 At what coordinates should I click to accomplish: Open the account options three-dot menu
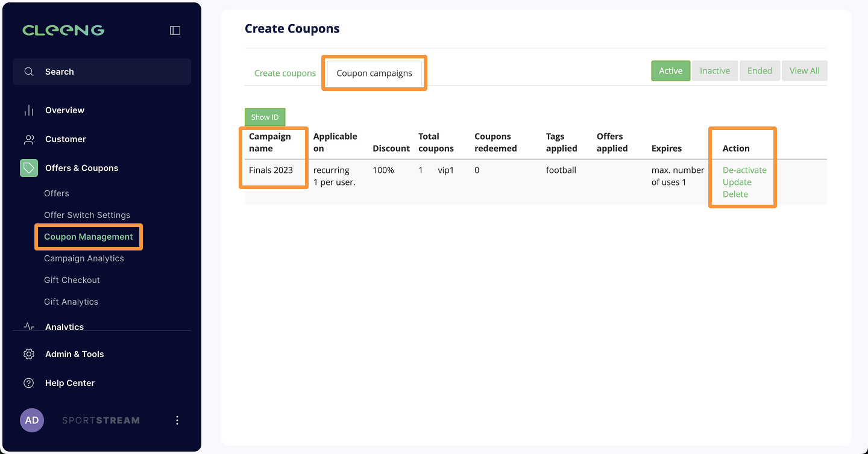[177, 420]
